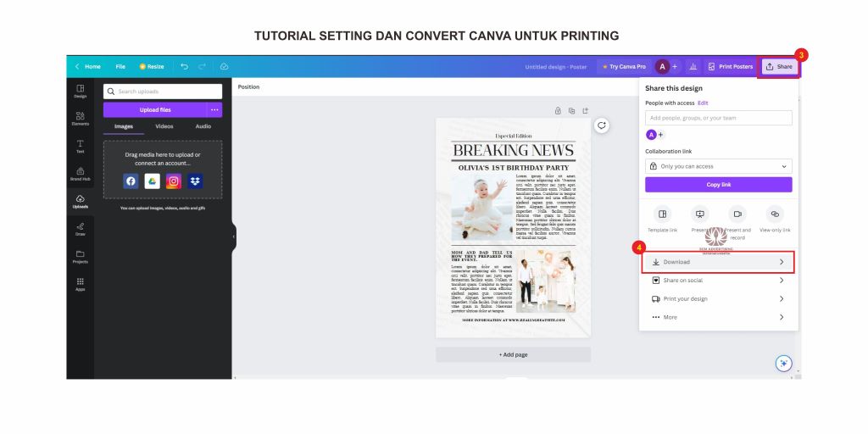Open Projects in sidebar
Screen dimensions: 868x434
tap(81, 257)
